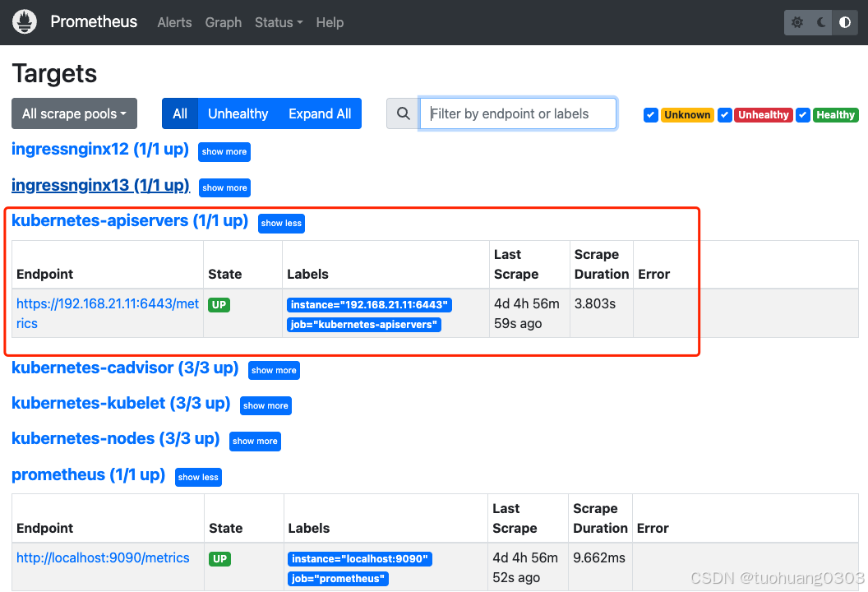Screen dimensions: 868x592
Task: Click the job="kubernetes-apiservers" label
Action: (363, 325)
